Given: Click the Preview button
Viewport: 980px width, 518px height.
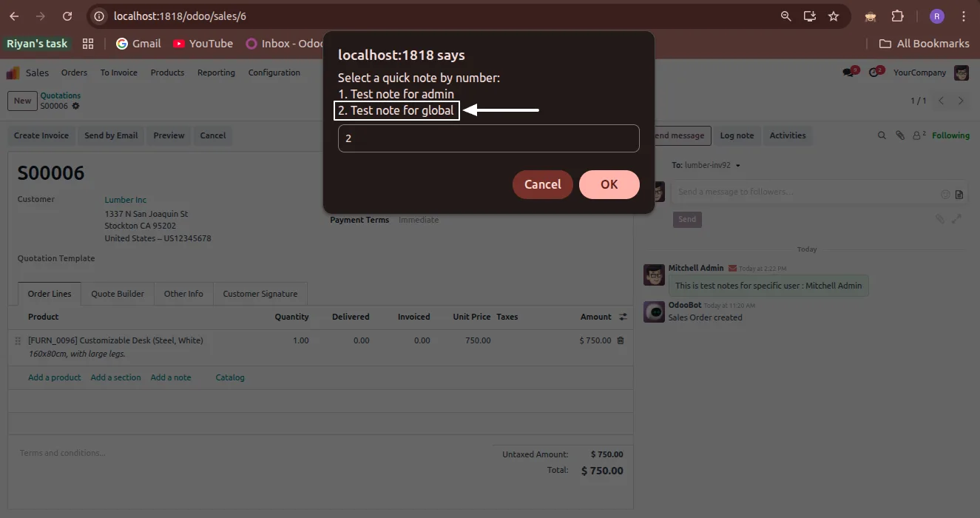Looking at the screenshot, I should tap(169, 135).
